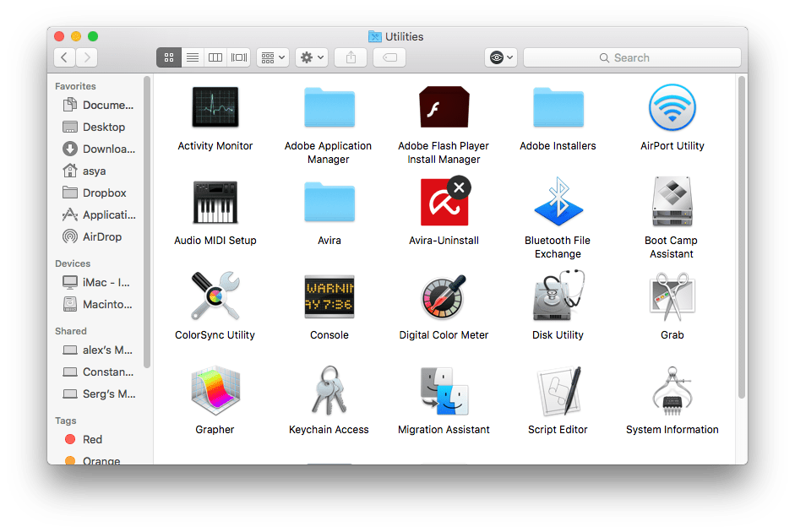Select the Grapher app icon
Image resolution: width=795 pixels, height=532 pixels.
coord(215,391)
